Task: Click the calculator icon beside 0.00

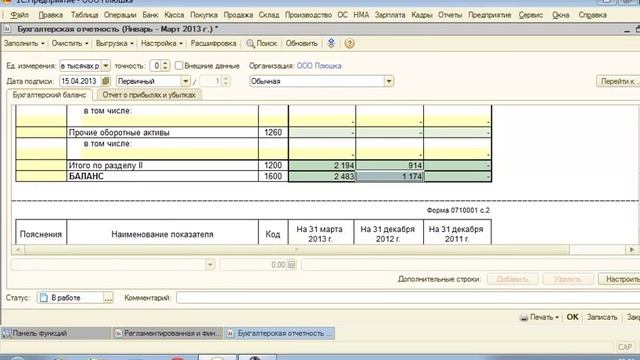Action: [x=291, y=265]
